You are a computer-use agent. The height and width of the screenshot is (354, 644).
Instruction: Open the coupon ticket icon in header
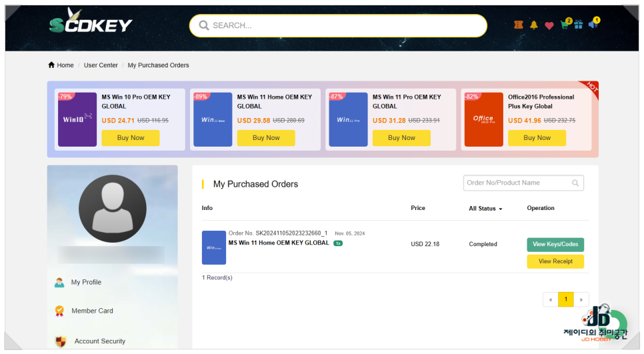pos(518,25)
